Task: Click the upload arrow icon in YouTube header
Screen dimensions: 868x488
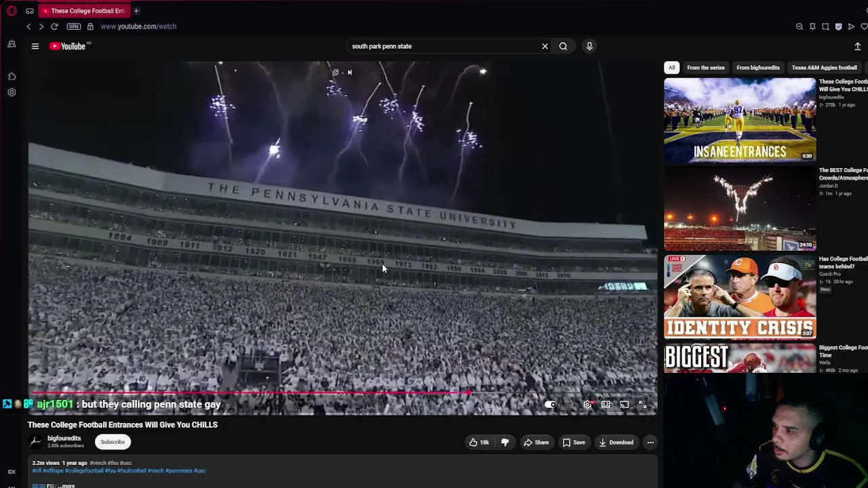Action: tap(857, 46)
